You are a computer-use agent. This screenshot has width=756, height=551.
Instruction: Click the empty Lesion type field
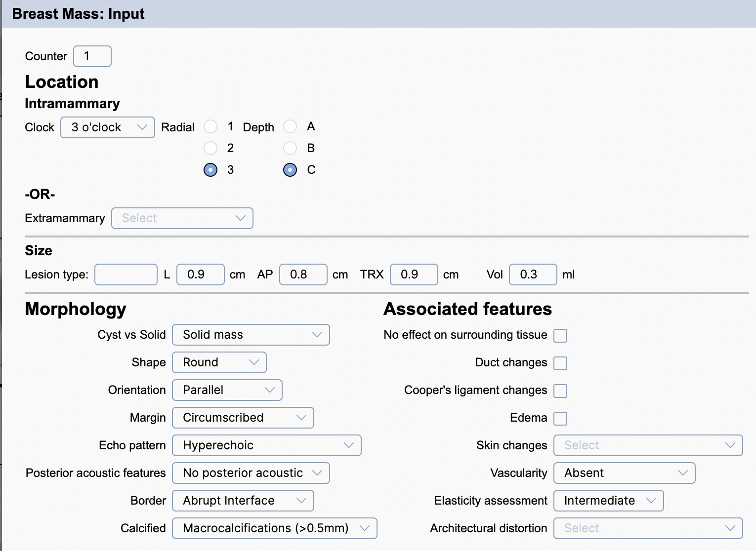click(x=126, y=275)
